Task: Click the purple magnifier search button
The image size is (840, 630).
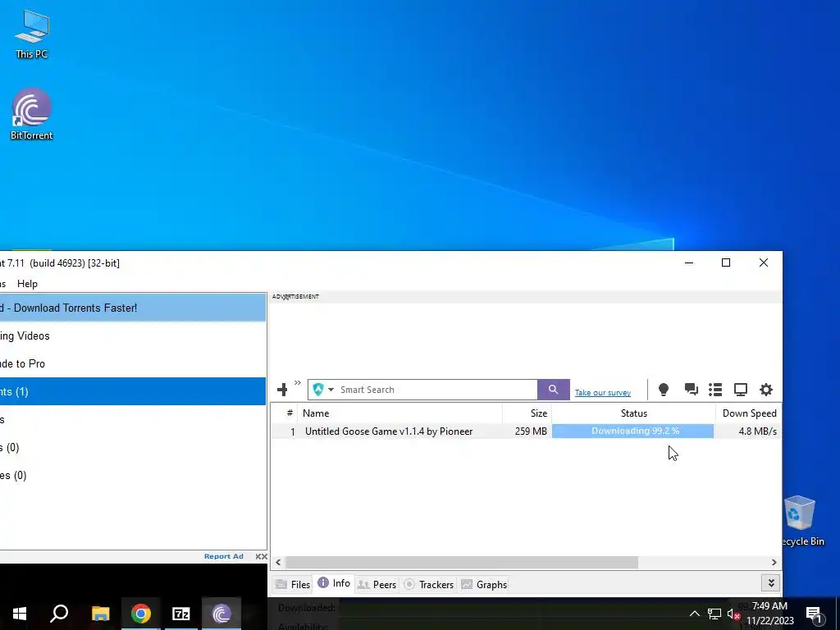Action: point(554,390)
